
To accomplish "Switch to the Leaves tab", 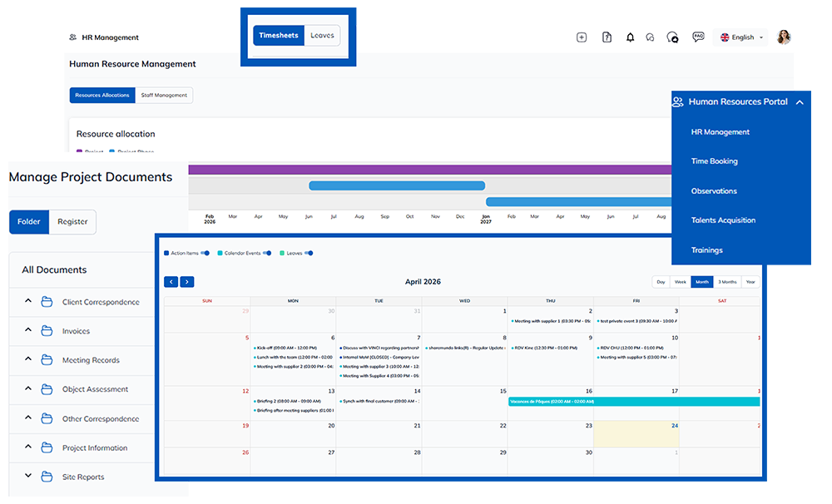I will (x=322, y=36).
